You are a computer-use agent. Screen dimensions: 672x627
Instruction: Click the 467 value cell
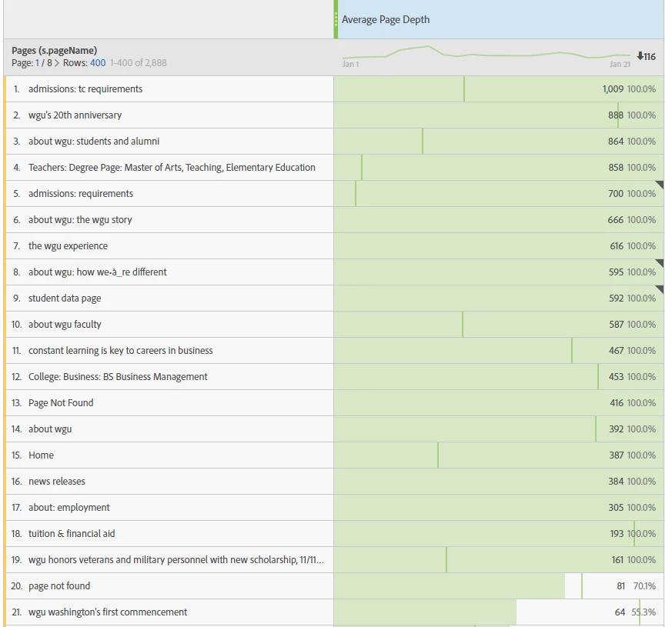tap(499, 350)
